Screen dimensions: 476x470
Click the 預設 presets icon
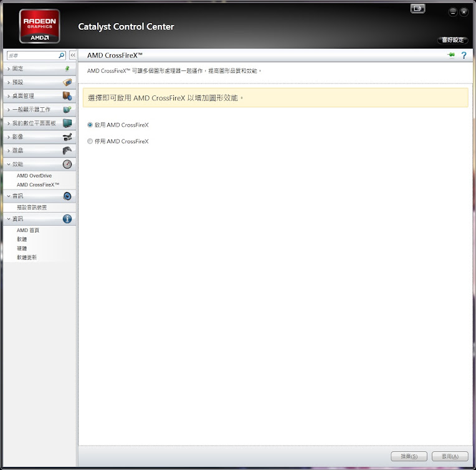pyautogui.click(x=67, y=82)
